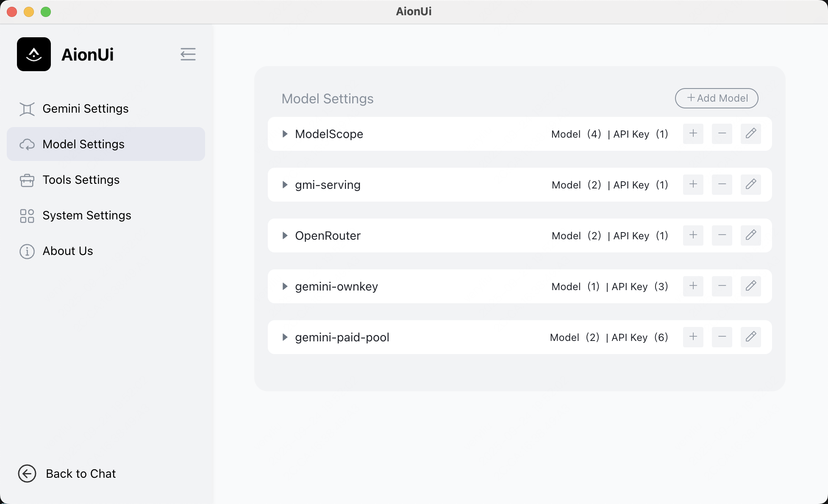
Task: Remove gemini-ownkey with the minus icon
Action: (x=722, y=286)
